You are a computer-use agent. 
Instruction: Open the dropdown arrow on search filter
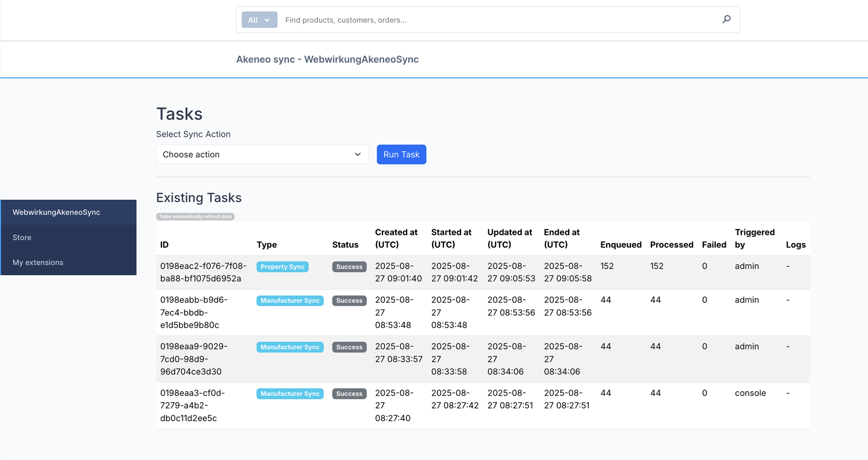point(267,20)
